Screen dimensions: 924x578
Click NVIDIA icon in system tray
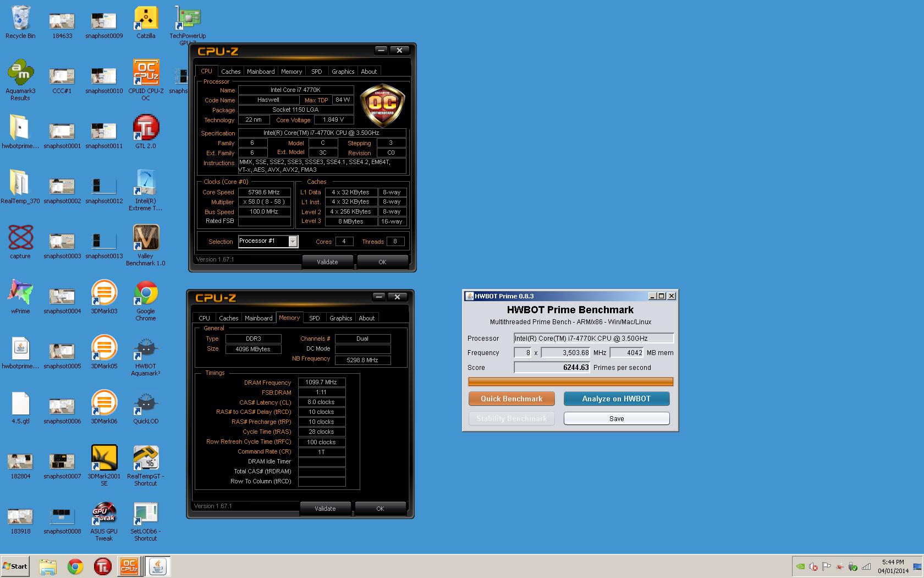[x=801, y=566]
